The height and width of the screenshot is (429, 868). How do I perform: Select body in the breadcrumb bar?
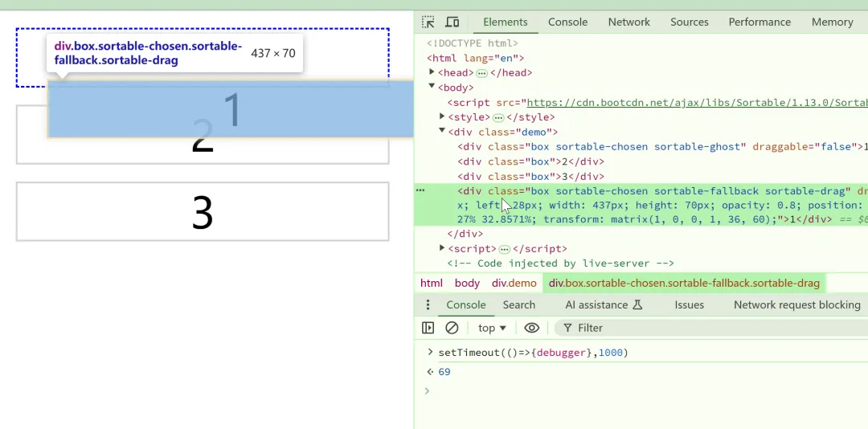(467, 283)
